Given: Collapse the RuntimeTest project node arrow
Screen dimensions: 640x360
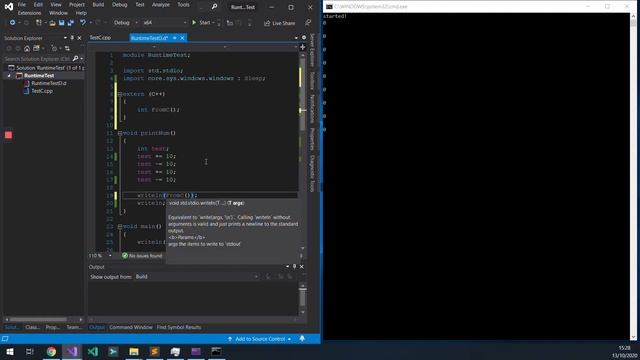Looking at the screenshot, I should click(9, 76).
